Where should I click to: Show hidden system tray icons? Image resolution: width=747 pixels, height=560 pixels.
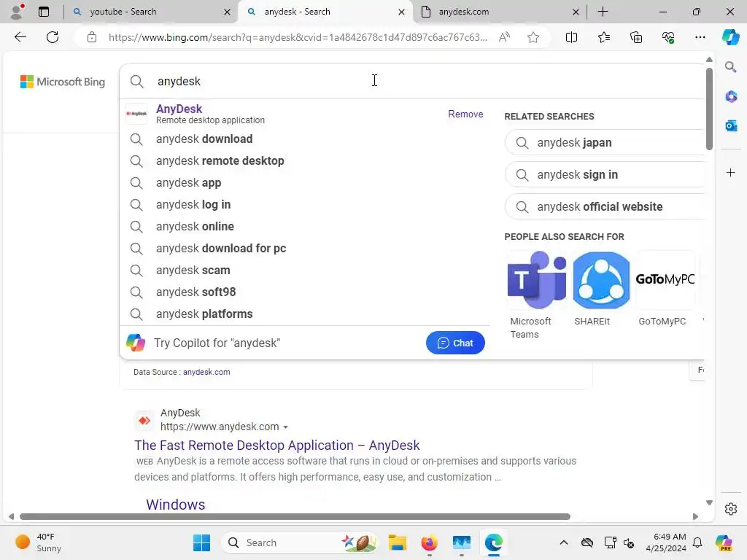point(564,542)
